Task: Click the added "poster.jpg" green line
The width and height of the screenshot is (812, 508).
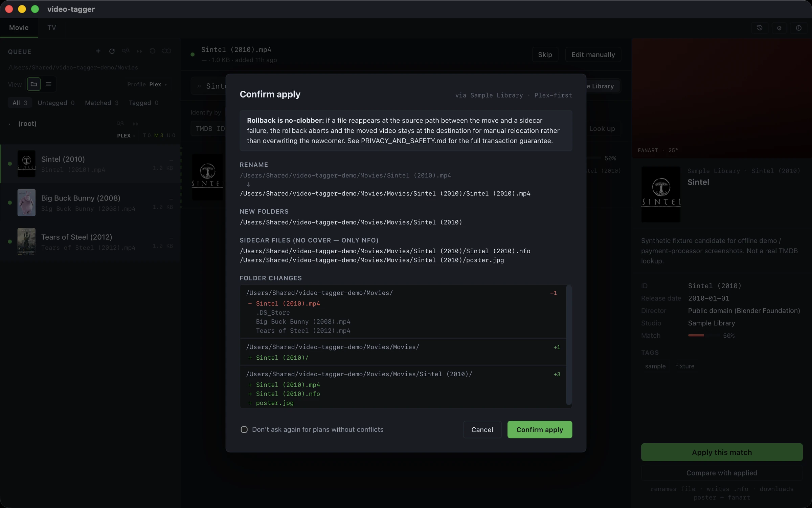Action: 271,403
